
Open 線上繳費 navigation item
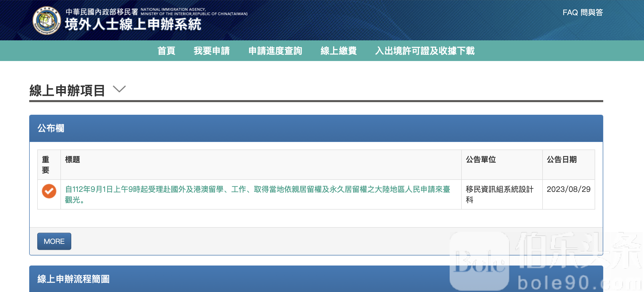pos(338,51)
